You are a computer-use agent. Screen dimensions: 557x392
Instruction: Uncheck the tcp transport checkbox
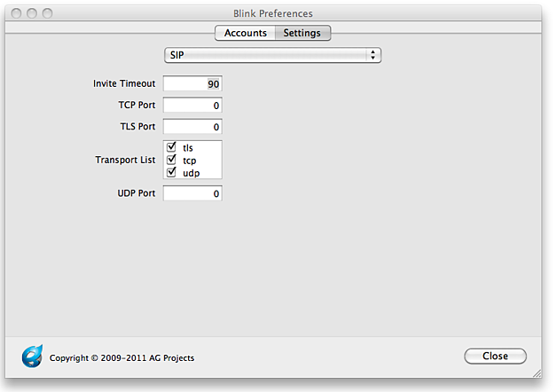click(x=171, y=160)
